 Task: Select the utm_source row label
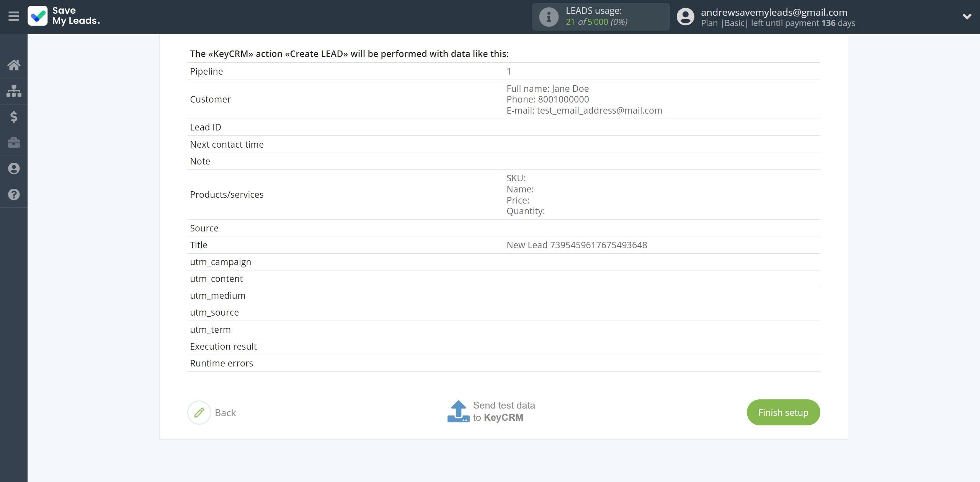click(214, 313)
